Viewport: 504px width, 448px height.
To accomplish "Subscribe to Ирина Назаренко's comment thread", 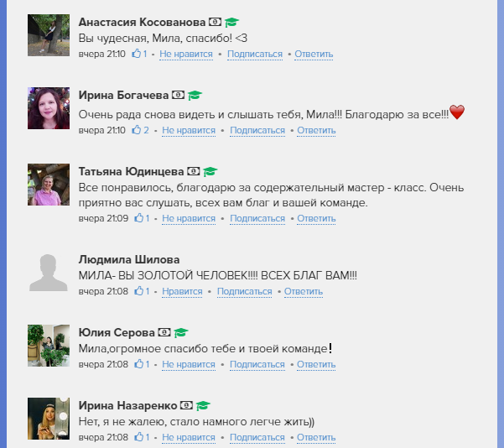I will click(257, 437).
